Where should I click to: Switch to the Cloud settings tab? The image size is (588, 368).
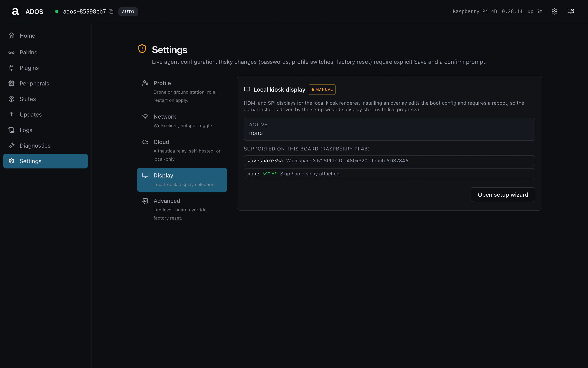[x=182, y=150]
